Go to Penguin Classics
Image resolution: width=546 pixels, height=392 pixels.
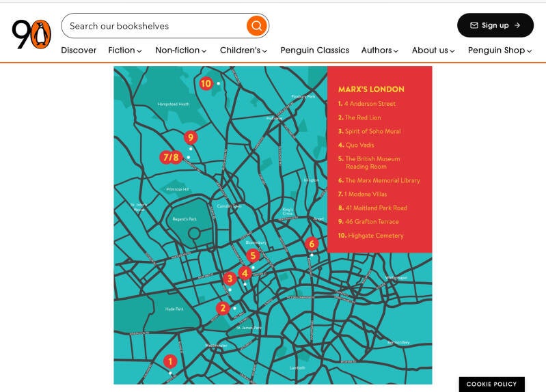(315, 50)
